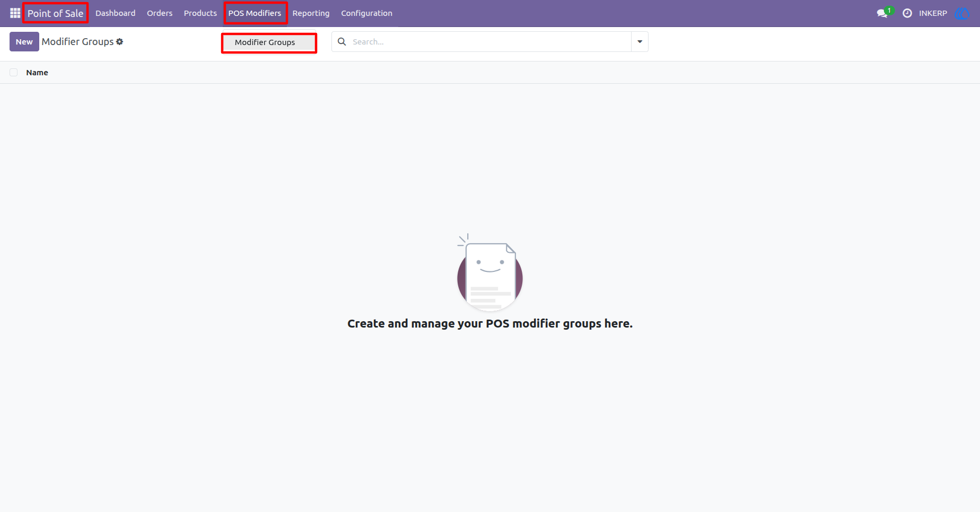Click the search magnifier icon
Screen dimensions: 980x512
coord(342,41)
